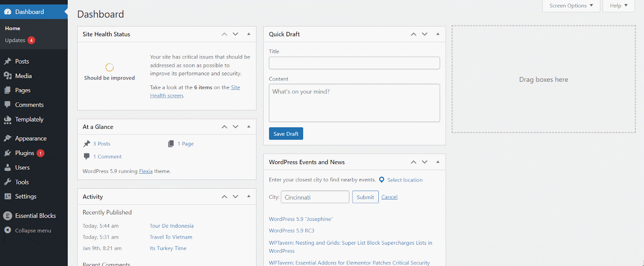Open the Its Turkey Time post link
Viewport: 644px width, 266px height.
[168, 248]
